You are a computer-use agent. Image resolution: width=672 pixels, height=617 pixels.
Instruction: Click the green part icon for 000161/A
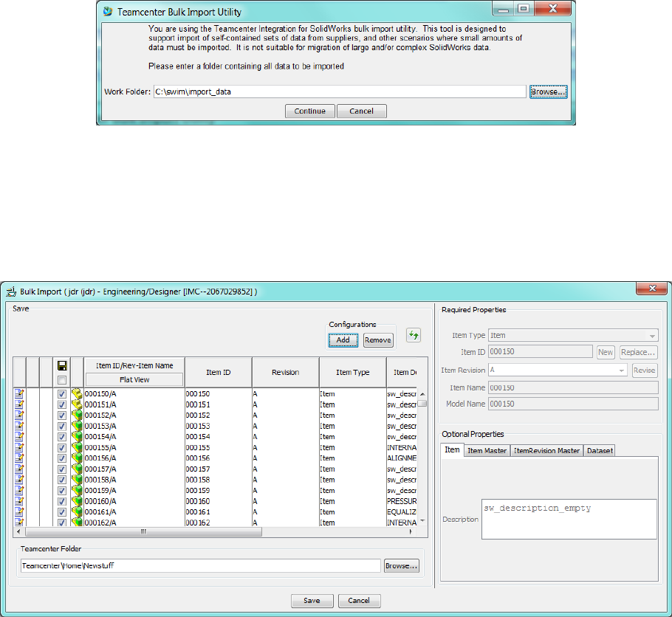click(x=77, y=511)
